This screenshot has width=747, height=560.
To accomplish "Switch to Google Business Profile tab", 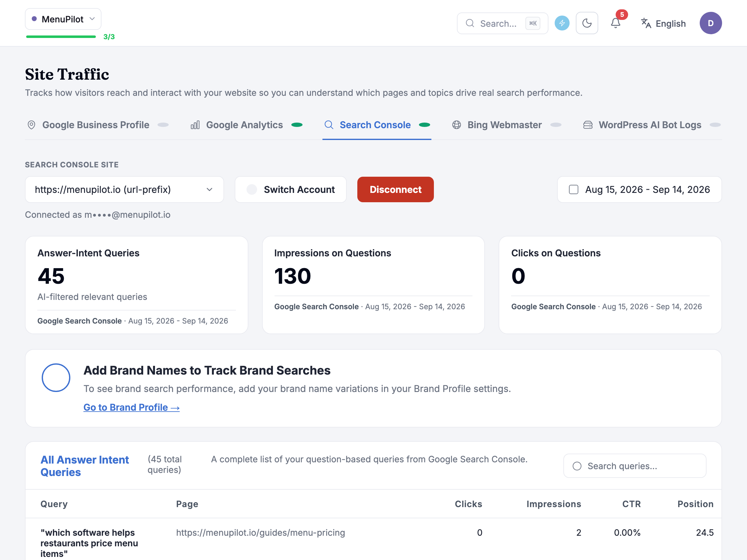I will tap(97, 125).
